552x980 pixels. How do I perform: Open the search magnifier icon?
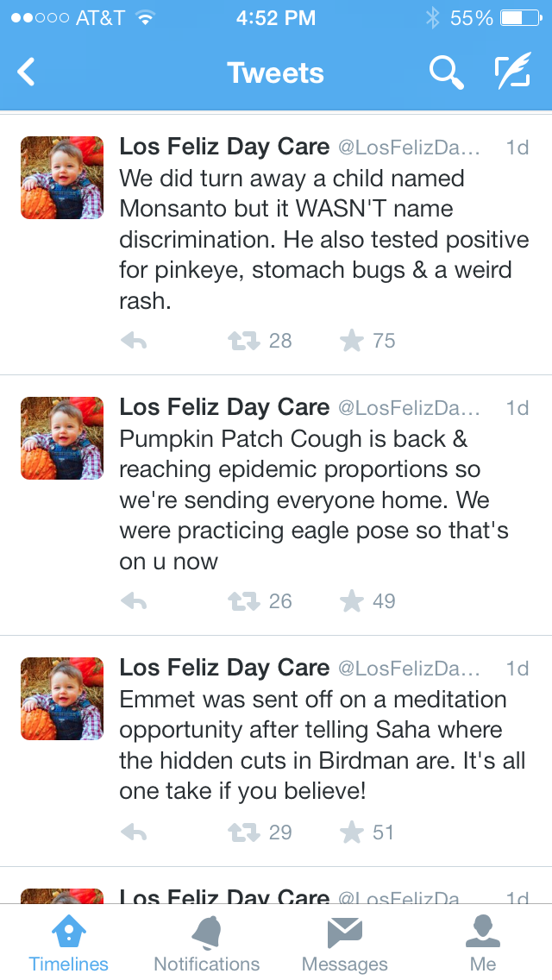446,72
